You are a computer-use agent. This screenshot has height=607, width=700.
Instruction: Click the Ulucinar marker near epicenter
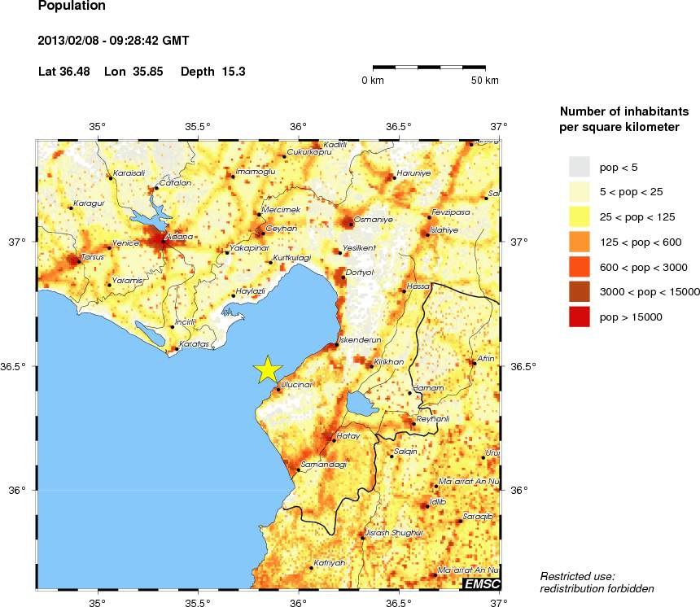click(278, 389)
